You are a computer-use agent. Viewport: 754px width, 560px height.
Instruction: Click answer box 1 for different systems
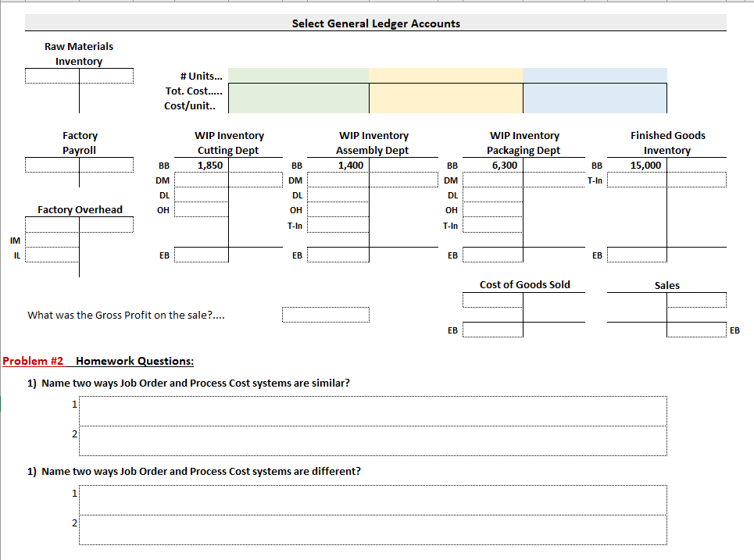click(373, 501)
